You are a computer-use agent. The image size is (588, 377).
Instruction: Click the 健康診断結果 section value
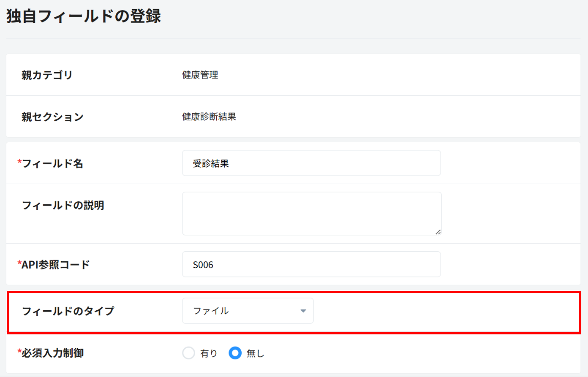(x=209, y=117)
